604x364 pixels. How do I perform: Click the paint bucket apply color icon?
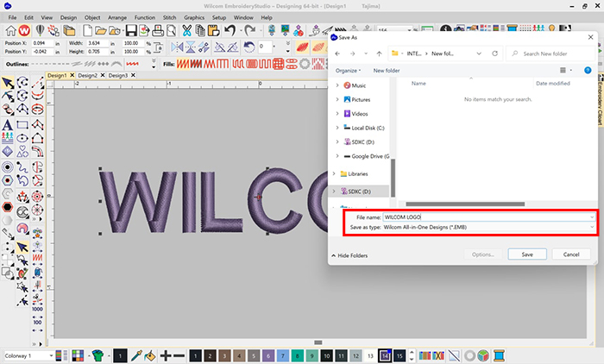(x=150, y=355)
